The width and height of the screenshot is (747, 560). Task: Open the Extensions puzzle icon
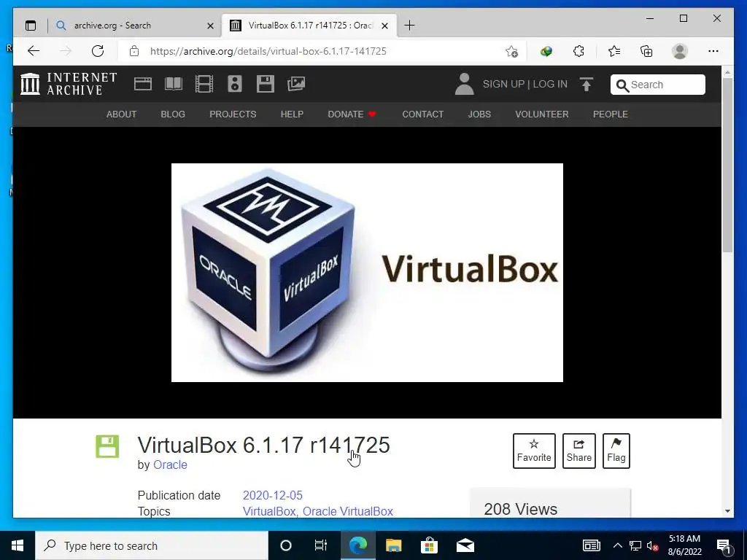[578, 51]
